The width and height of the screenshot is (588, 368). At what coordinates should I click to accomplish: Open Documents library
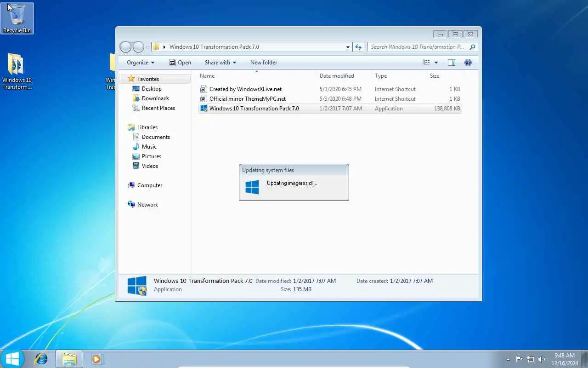[151, 137]
